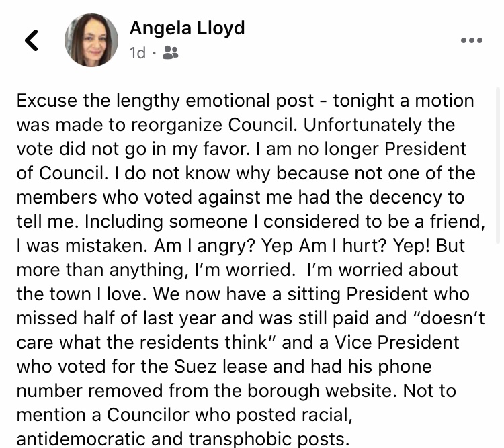The width and height of the screenshot is (504, 448).
Task: Click the phrase "members who voted against me"
Action: click(x=149, y=197)
